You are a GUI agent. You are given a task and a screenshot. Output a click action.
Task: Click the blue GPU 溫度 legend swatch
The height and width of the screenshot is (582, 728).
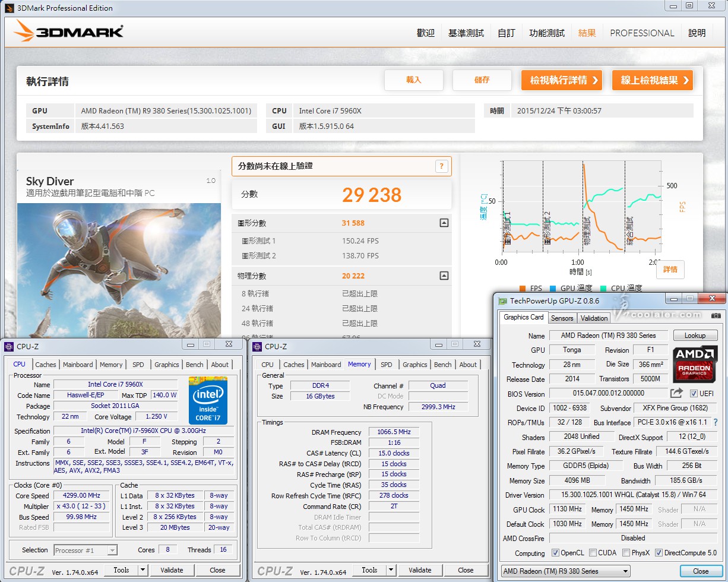(553, 289)
